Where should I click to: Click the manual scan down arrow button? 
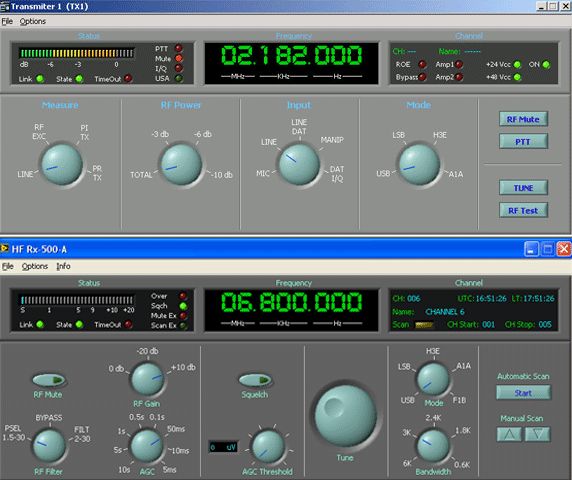[537, 434]
